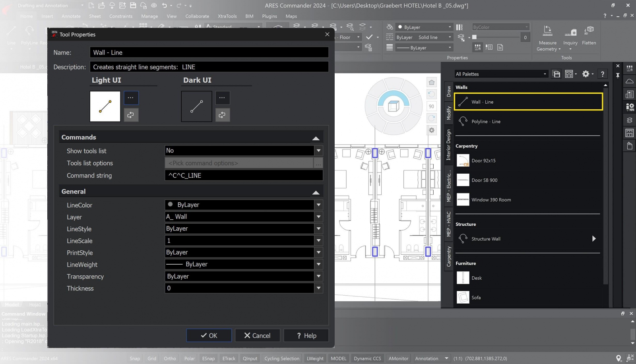Click the save palette icon

(556, 74)
